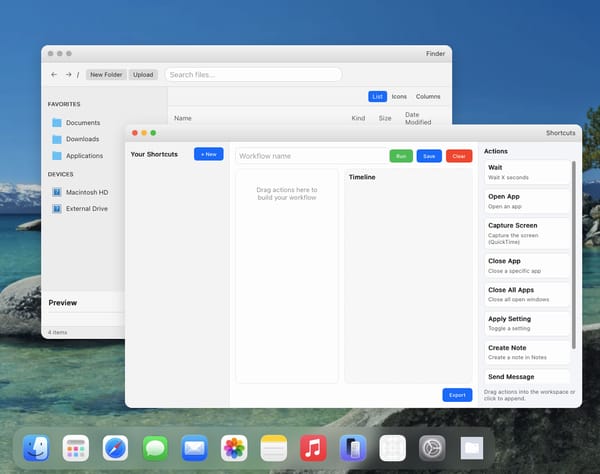This screenshot has height=474, width=600.
Task: Open Notes app in dock
Action: 274,448
